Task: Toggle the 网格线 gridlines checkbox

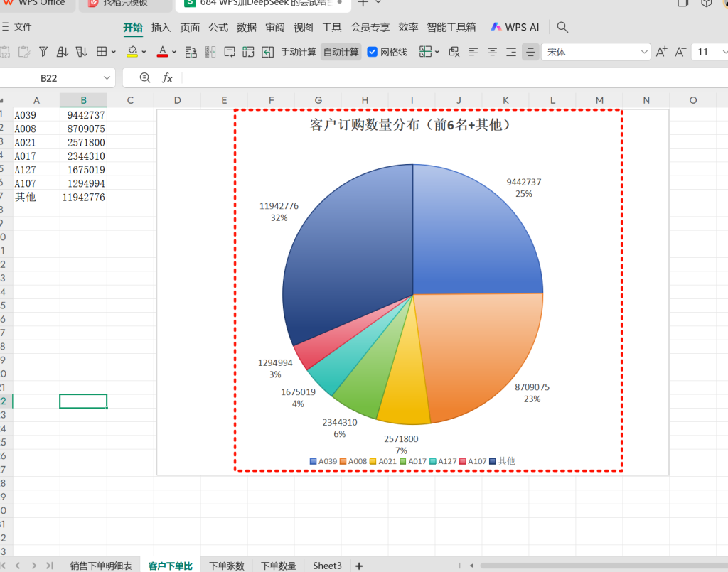Action: (372, 52)
